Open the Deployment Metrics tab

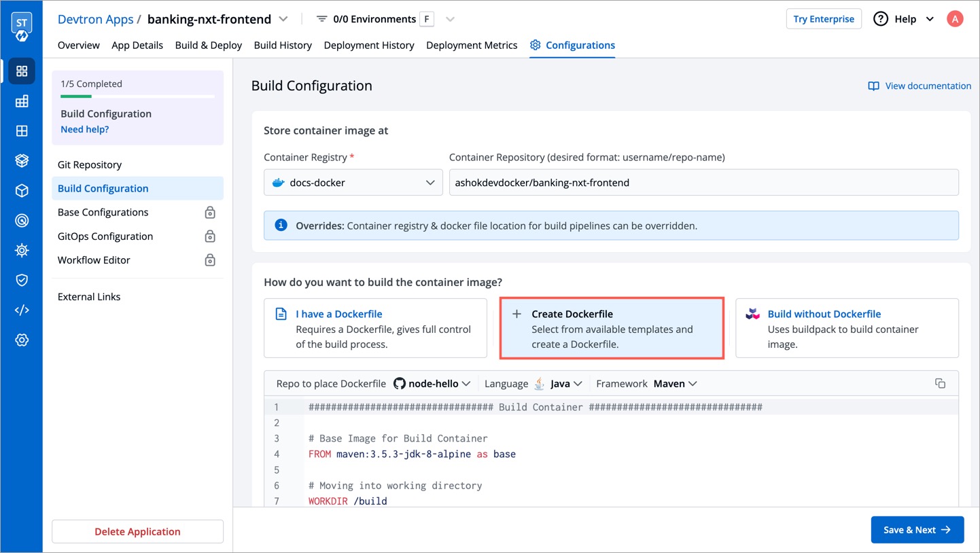pos(472,45)
